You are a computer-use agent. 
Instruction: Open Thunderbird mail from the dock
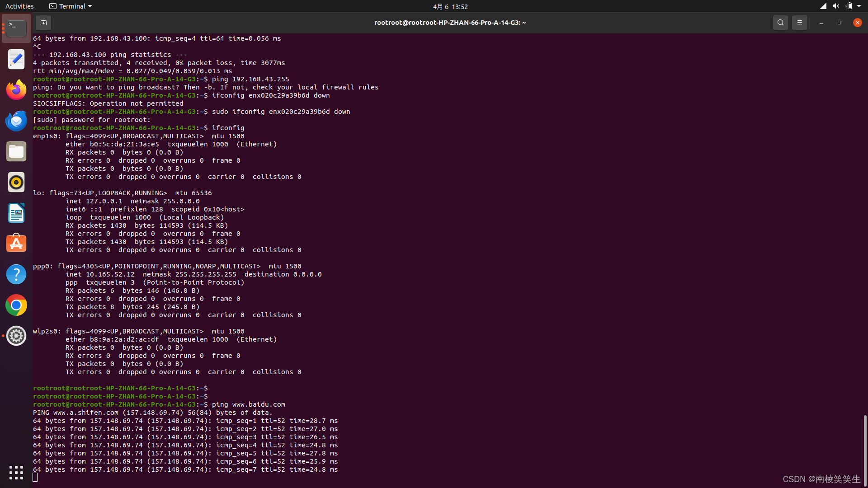(16, 121)
